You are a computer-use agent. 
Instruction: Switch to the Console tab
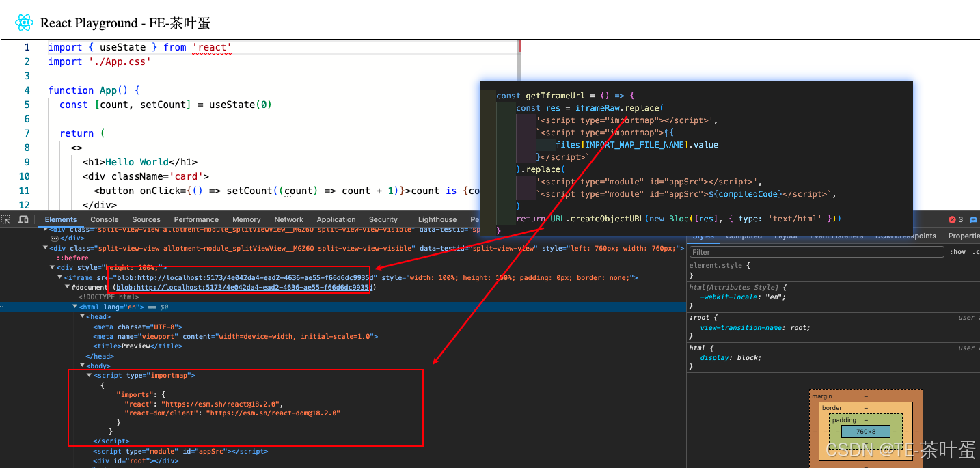[105, 219]
